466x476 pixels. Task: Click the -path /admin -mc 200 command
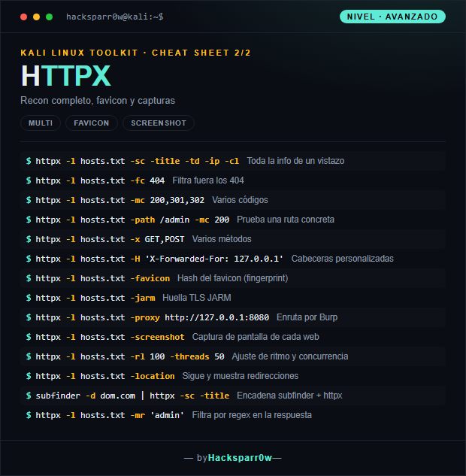132,220
